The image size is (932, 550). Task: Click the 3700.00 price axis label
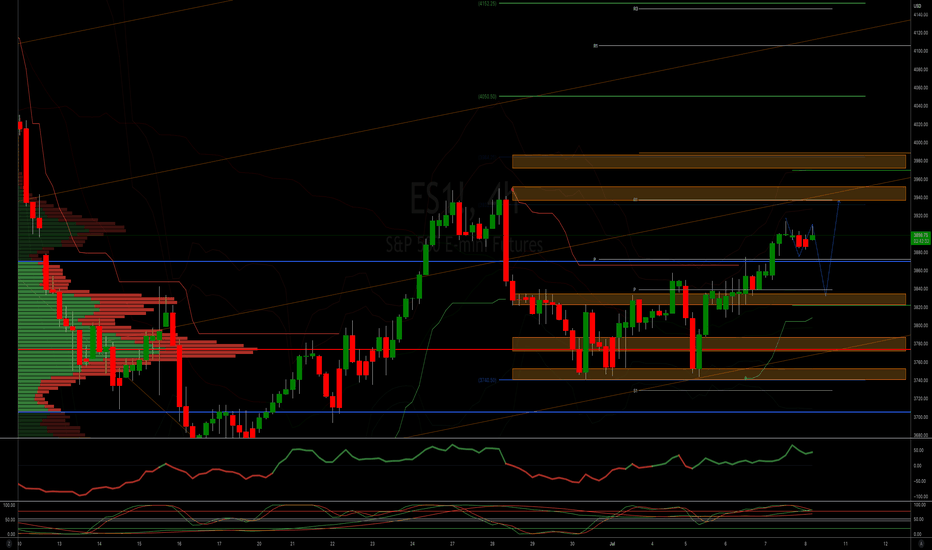921,417
